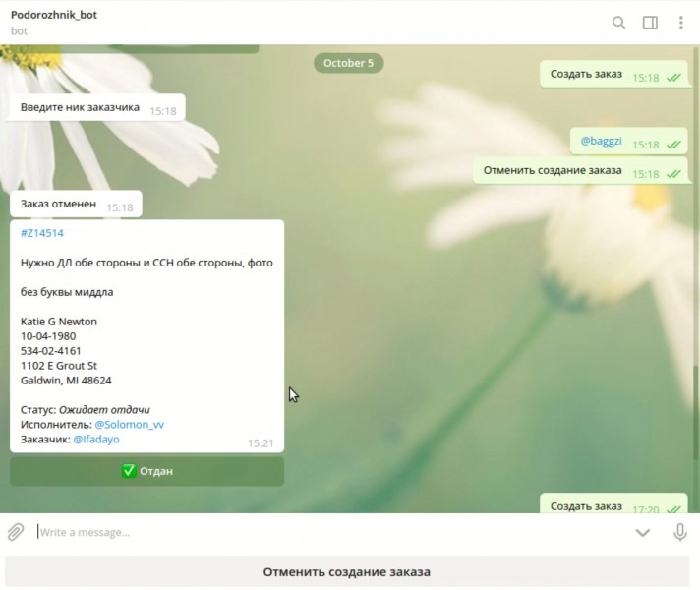The height and width of the screenshot is (590, 700).
Task: Click the Katie G Newton text line
Action: (x=58, y=322)
